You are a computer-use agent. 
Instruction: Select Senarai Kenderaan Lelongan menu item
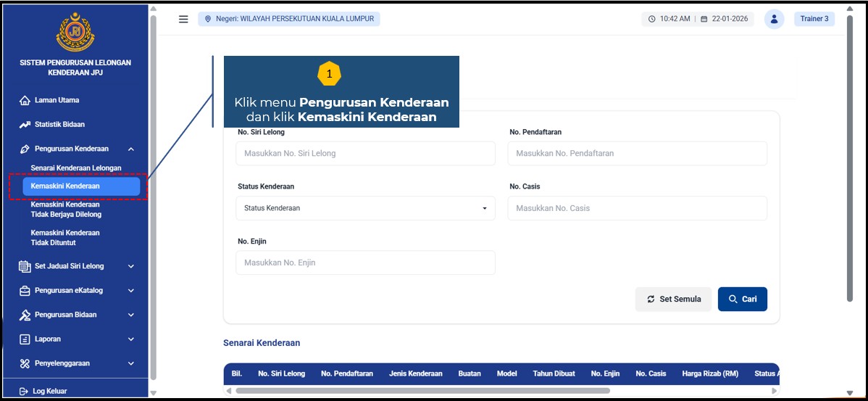point(76,168)
